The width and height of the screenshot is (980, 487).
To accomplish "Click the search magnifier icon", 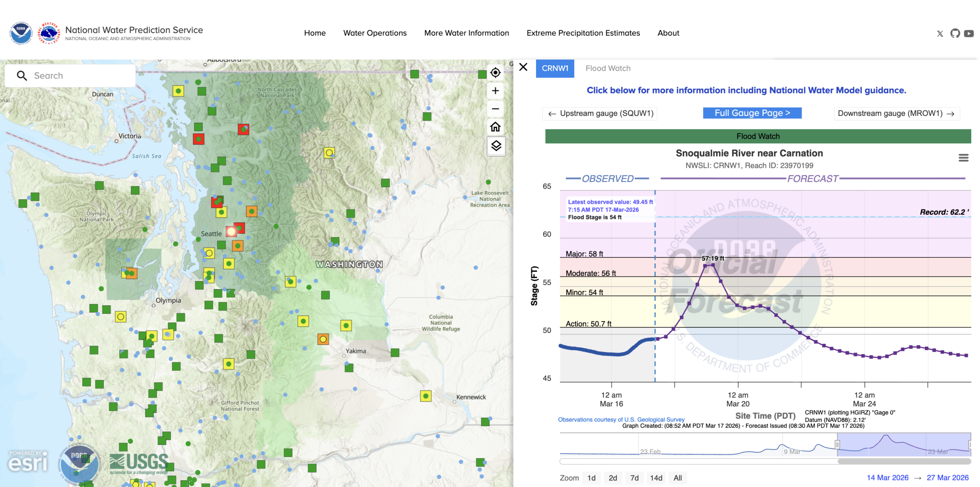I will [x=22, y=76].
